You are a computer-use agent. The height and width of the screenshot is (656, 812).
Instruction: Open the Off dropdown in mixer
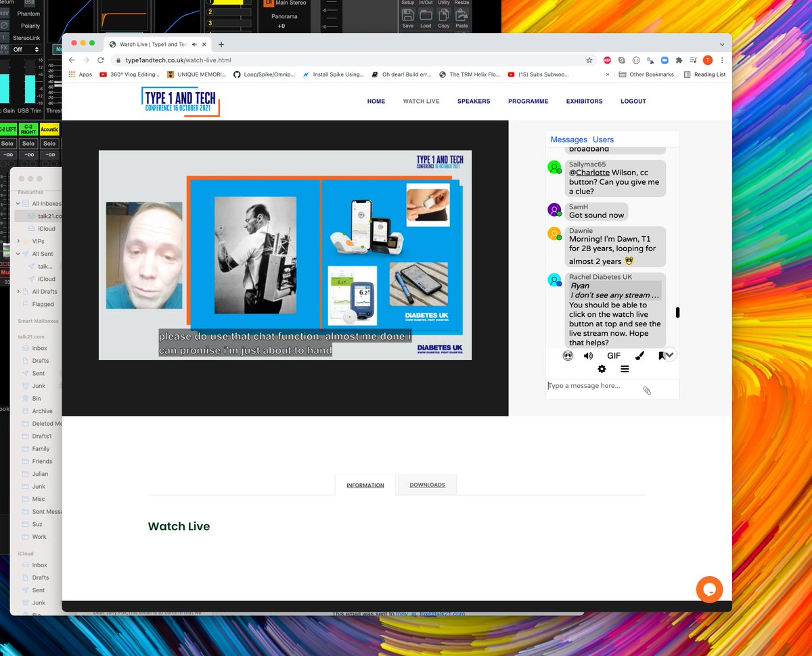(x=26, y=49)
